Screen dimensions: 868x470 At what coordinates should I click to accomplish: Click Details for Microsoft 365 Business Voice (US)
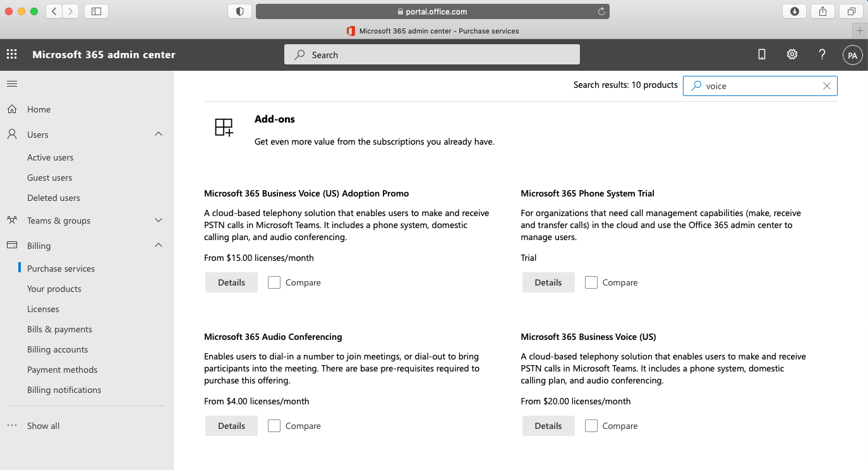[548, 426]
